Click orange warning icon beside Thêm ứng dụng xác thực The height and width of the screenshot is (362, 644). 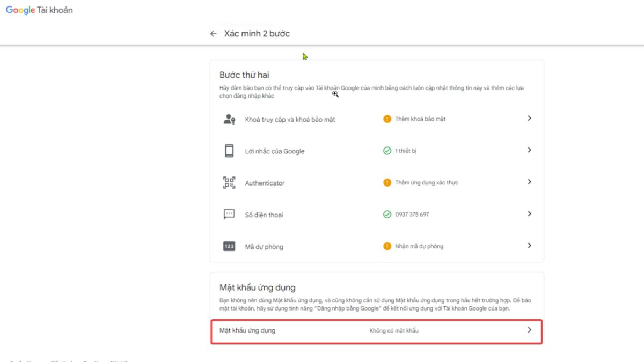pos(387,182)
